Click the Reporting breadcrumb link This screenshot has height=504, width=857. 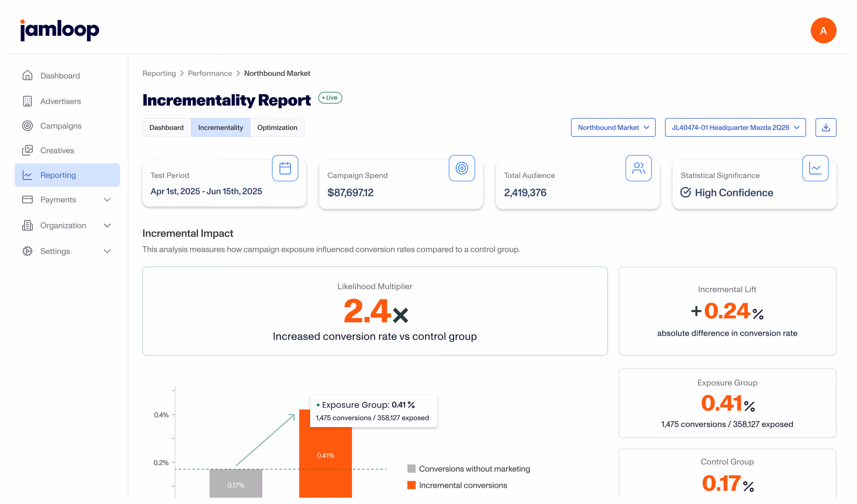[159, 73]
